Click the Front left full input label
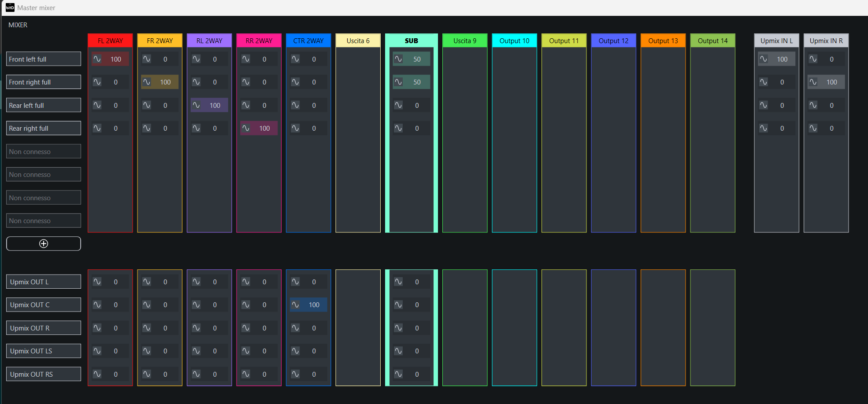The height and width of the screenshot is (404, 868). point(44,59)
